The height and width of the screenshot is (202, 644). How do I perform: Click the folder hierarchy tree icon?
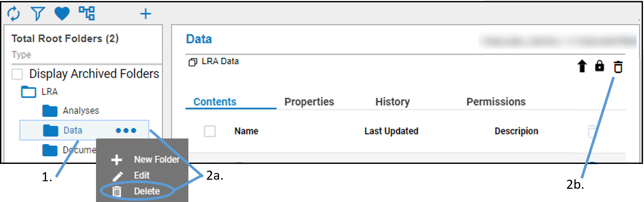tap(87, 13)
